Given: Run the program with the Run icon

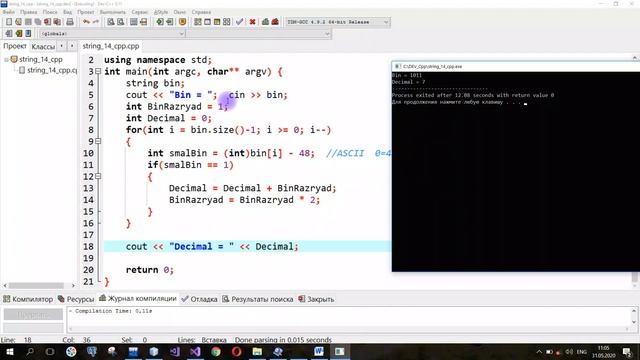Looking at the screenshot, I should (x=207, y=22).
